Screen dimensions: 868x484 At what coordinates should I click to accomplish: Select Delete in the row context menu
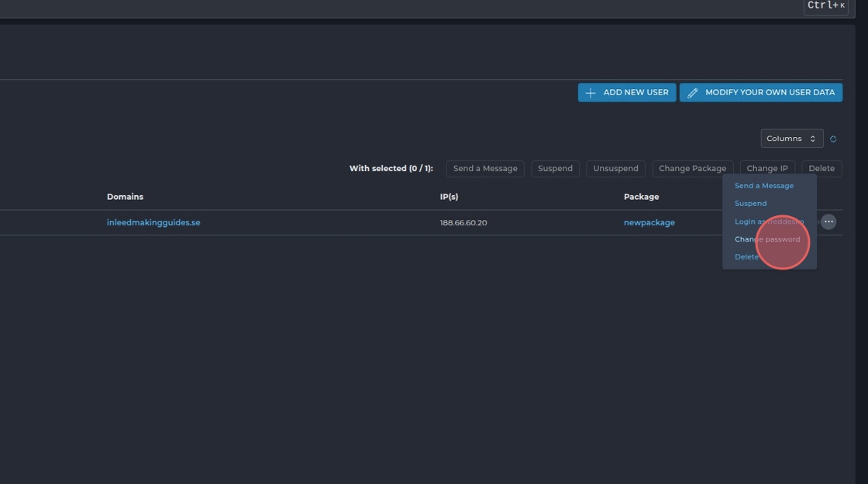746,257
